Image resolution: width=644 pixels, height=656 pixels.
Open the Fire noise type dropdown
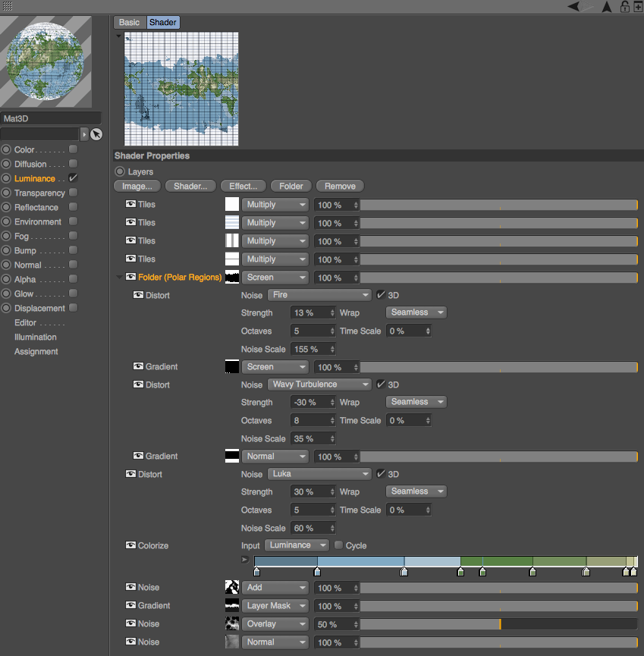(x=319, y=295)
